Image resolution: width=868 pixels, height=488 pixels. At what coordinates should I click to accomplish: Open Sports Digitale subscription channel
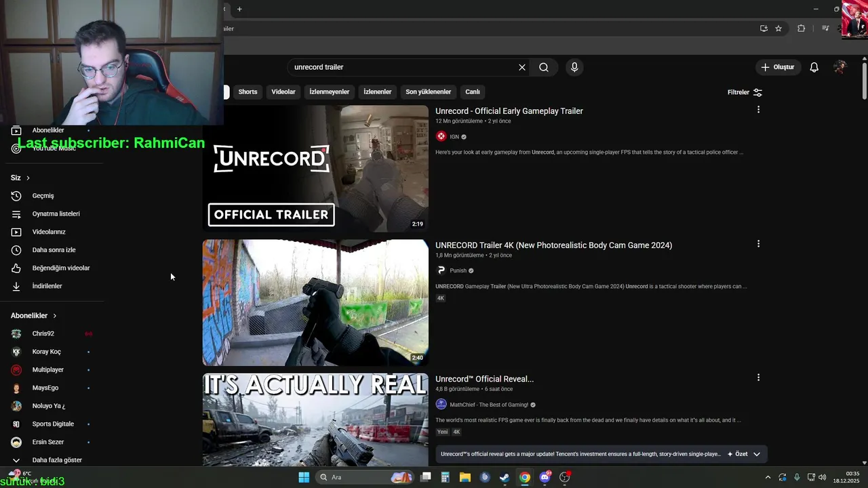tap(54, 424)
